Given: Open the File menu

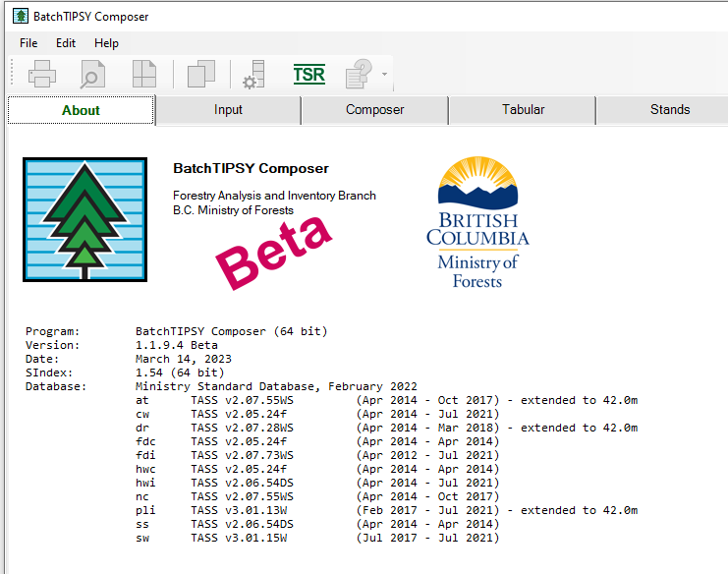Looking at the screenshot, I should point(28,43).
